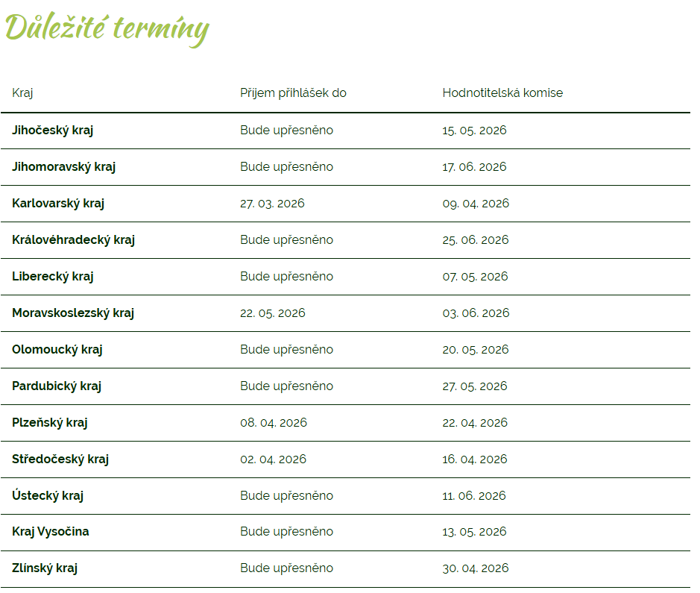Click Moravskoslezský deadline 22. 05. 2026
The height and width of the screenshot is (593, 700).
(x=273, y=313)
